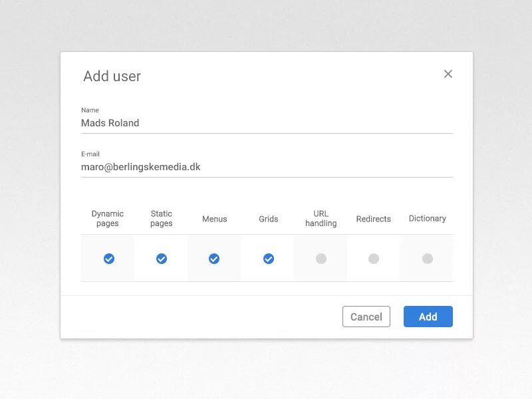Turn on the Dictionary permission

coord(428,259)
